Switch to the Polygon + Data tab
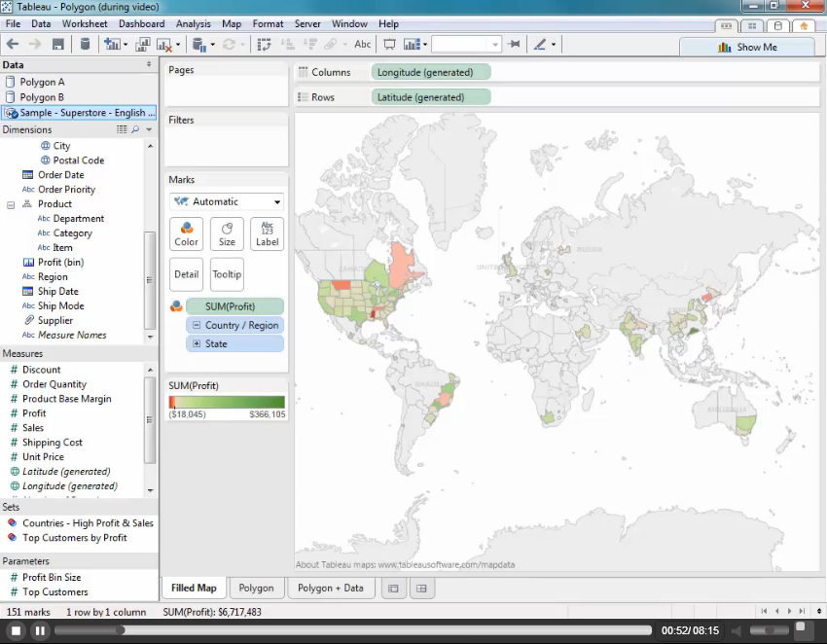 pos(330,588)
